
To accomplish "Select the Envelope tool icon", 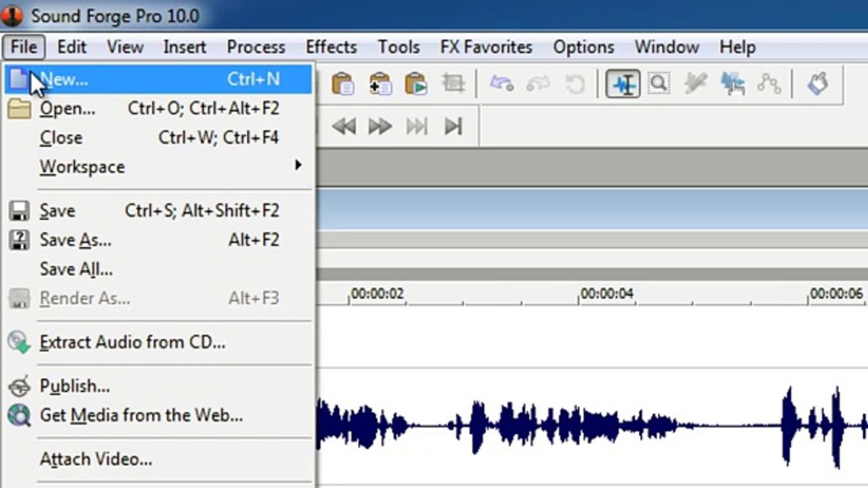I will point(769,84).
